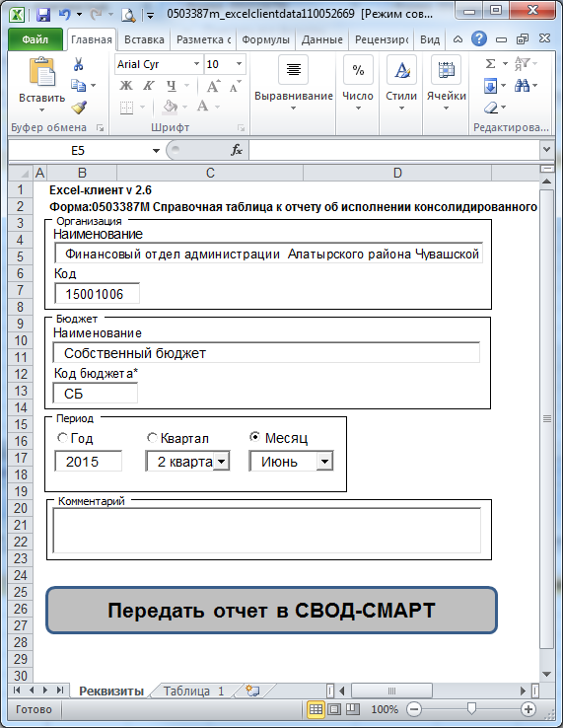Viewport: 563px width, 728px height.
Task: Select the Год radio button
Action: (x=62, y=438)
